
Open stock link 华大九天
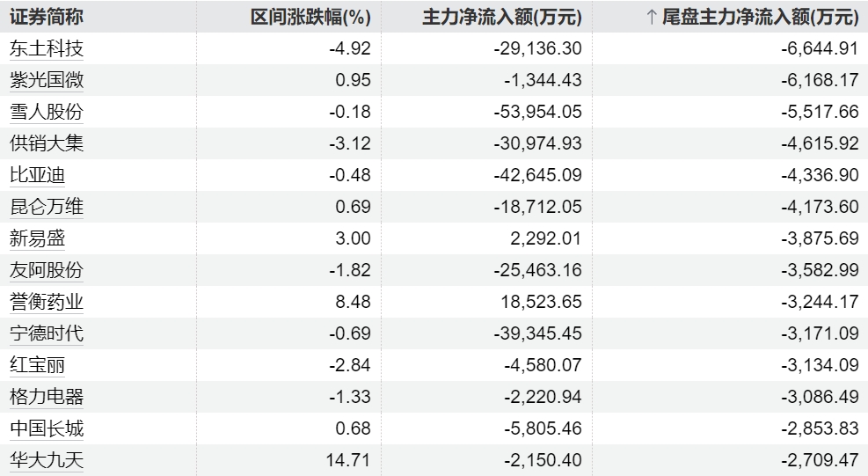[x=47, y=460]
